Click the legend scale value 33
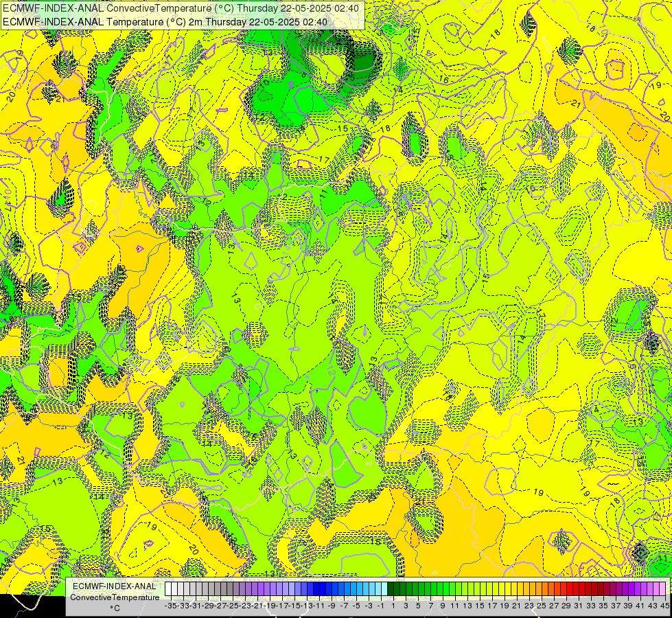 [591, 606]
